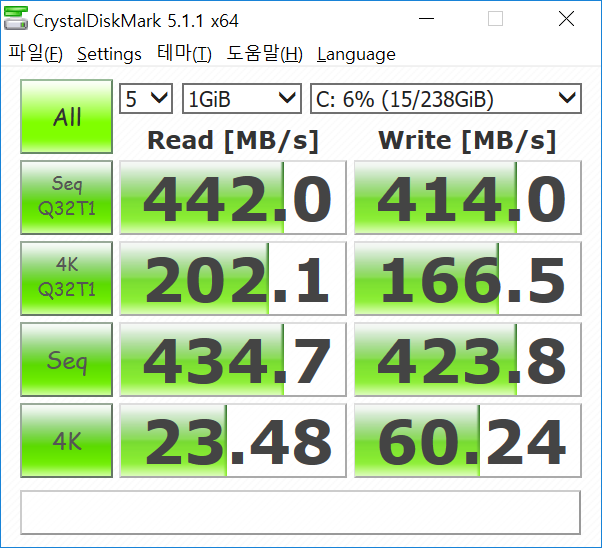Start the Seq Q32T1 benchmark
The image size is (602, 548).
pos(66,197)
